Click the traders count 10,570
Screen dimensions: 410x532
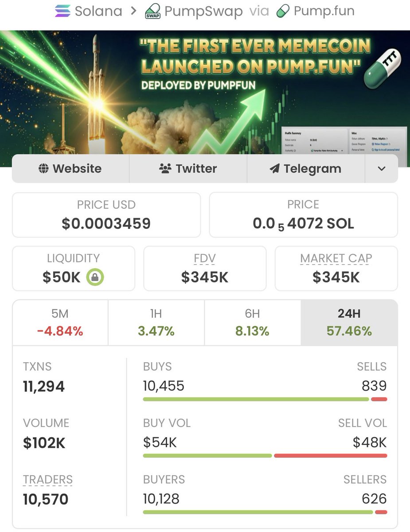pyautogui.click(x=46, y=500)
